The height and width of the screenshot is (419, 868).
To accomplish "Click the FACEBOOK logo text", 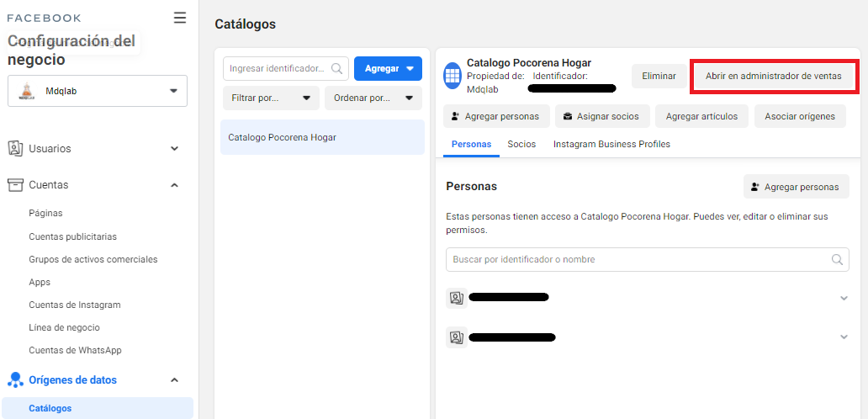I will point(44,18).
